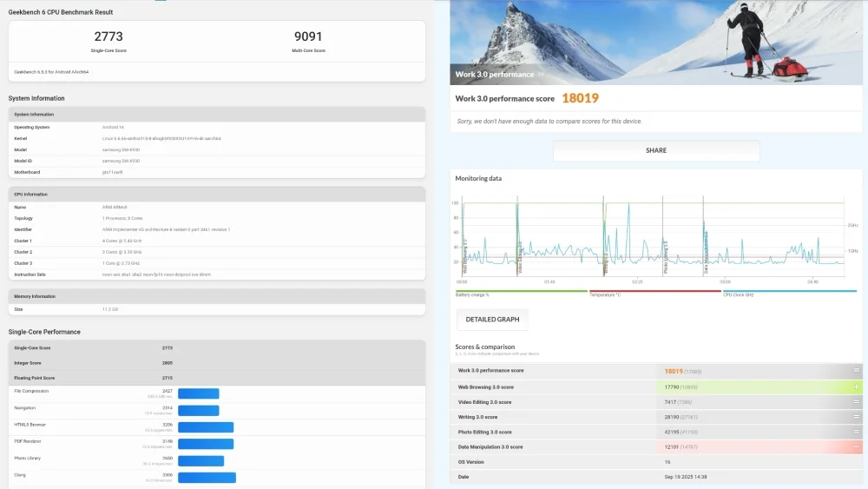This screenshot has width=868, height=489.
Task: Open the DETAILED GRAPH view
Action: 492,320
